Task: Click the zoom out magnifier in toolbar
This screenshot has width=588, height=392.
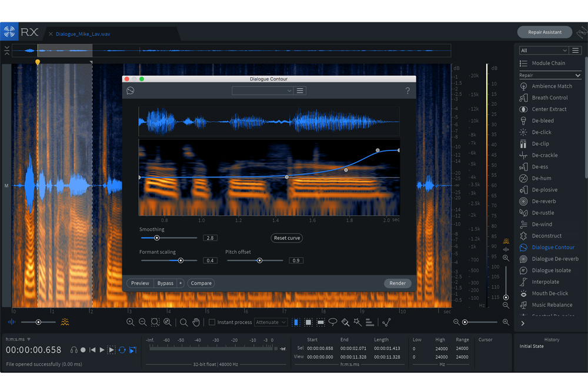Action: (x=143, y=322)
